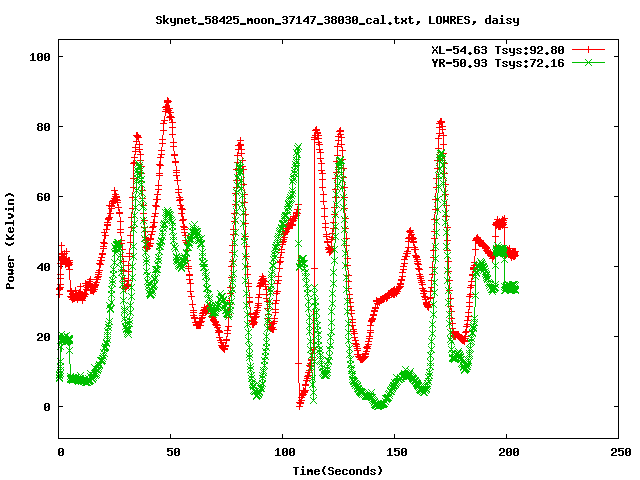Click the x-axis tick label '50'

coord(173,452)
